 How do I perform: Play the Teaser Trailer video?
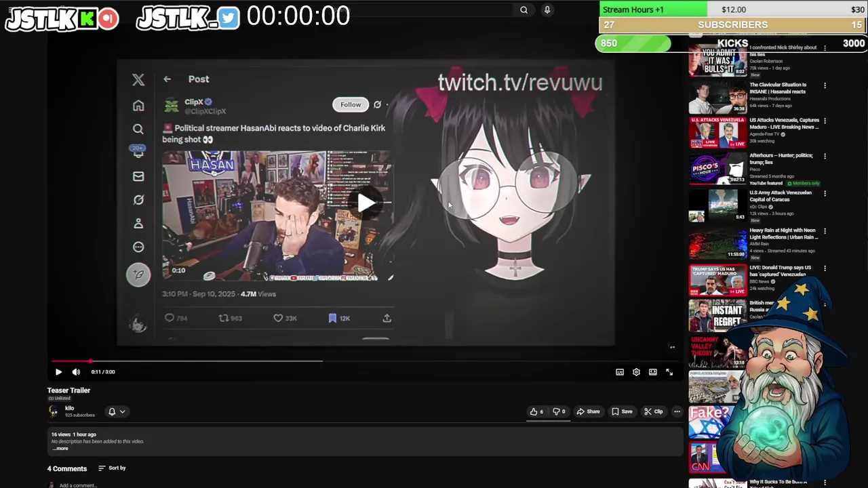[x=58, y=372]
